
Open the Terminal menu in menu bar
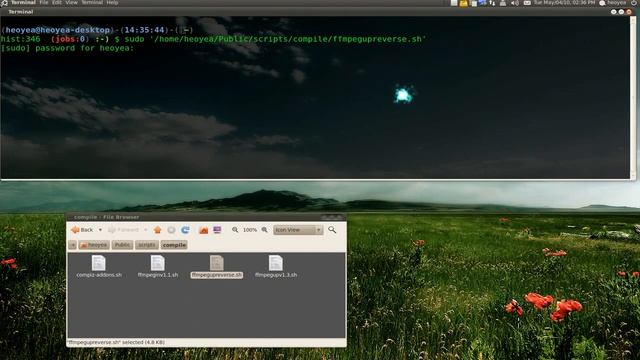coord(92,2)
